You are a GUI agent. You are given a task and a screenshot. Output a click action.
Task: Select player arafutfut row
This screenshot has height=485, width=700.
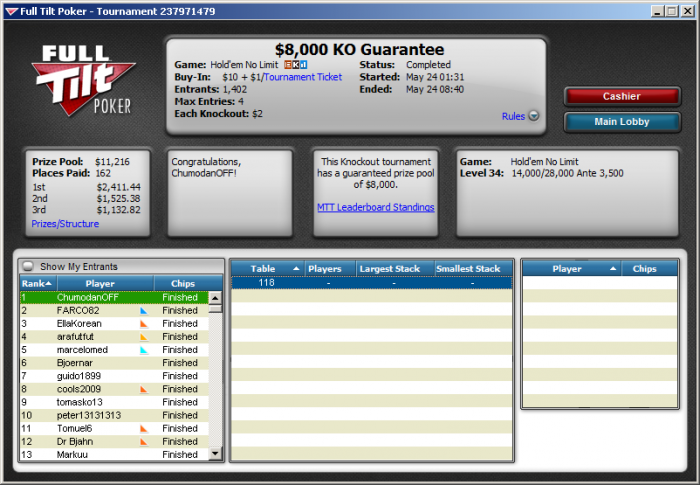pyautogui.click(x=114, y=337)
